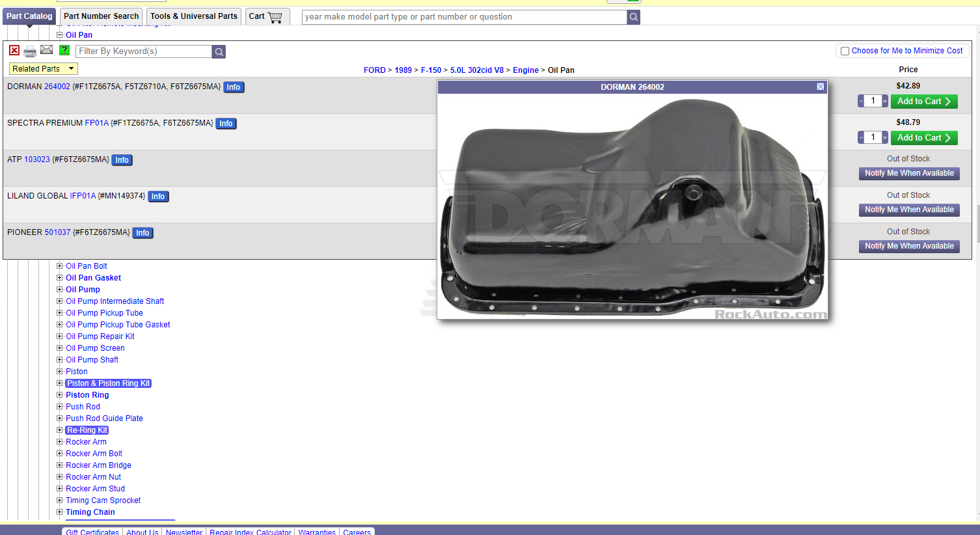
Task: Open the Gift Certificates footer link
Action: [92, 532]
